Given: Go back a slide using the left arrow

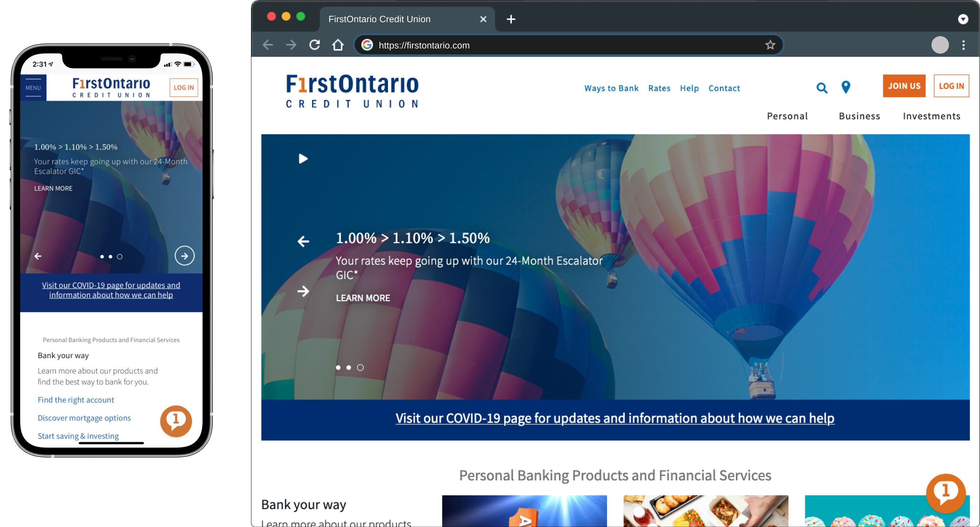Looking at the screenshot, I should (x=38, y=256).
